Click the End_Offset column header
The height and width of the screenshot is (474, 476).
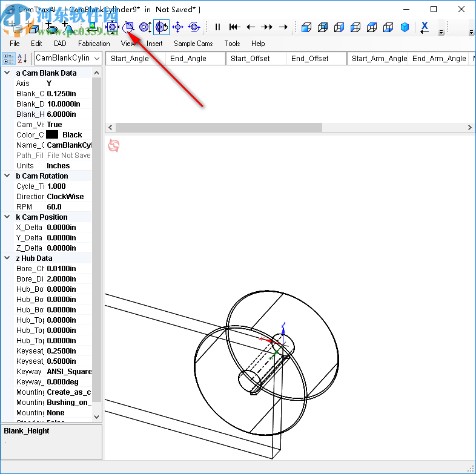coord(316,58)
